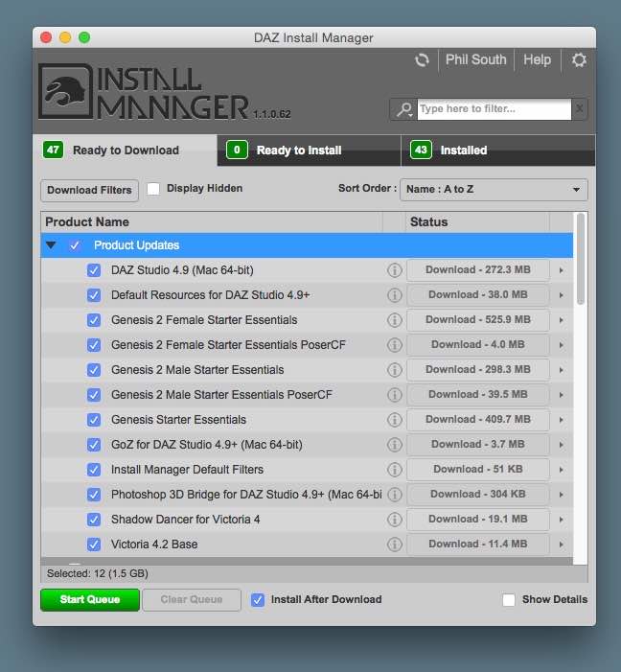This screenshot has height=672, width=621.
Task: Click the Status column header
Action: tap(477, 222)
